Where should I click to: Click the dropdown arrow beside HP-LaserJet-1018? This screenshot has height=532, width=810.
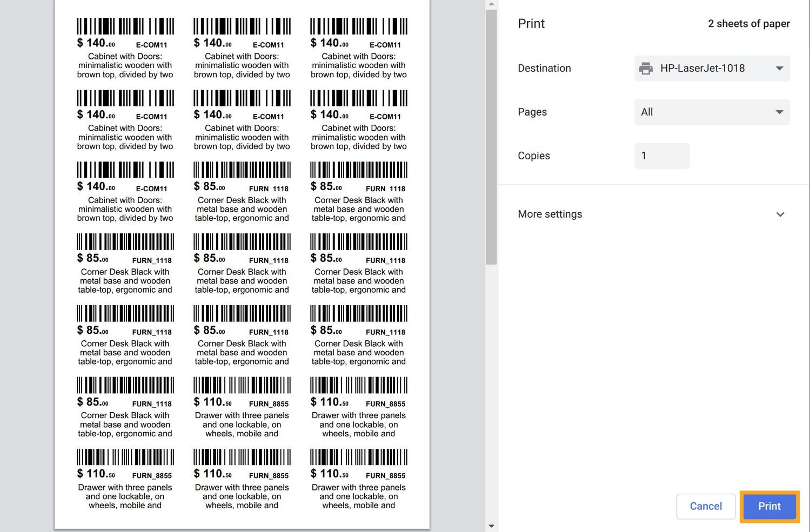[779, 68]
